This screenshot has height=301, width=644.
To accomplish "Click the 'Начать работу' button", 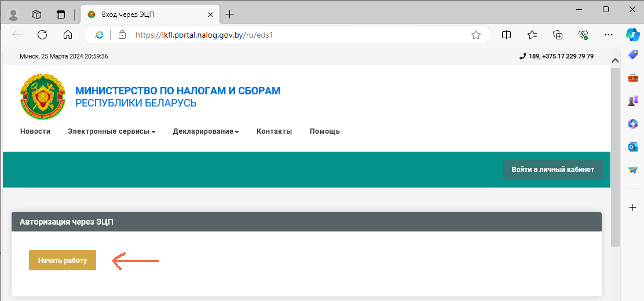I will point(63,260).
